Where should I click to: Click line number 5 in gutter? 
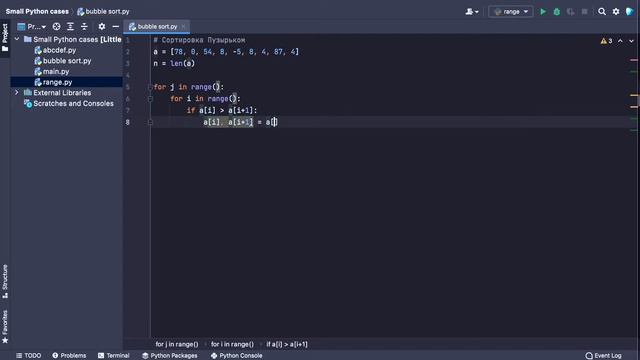128,87
